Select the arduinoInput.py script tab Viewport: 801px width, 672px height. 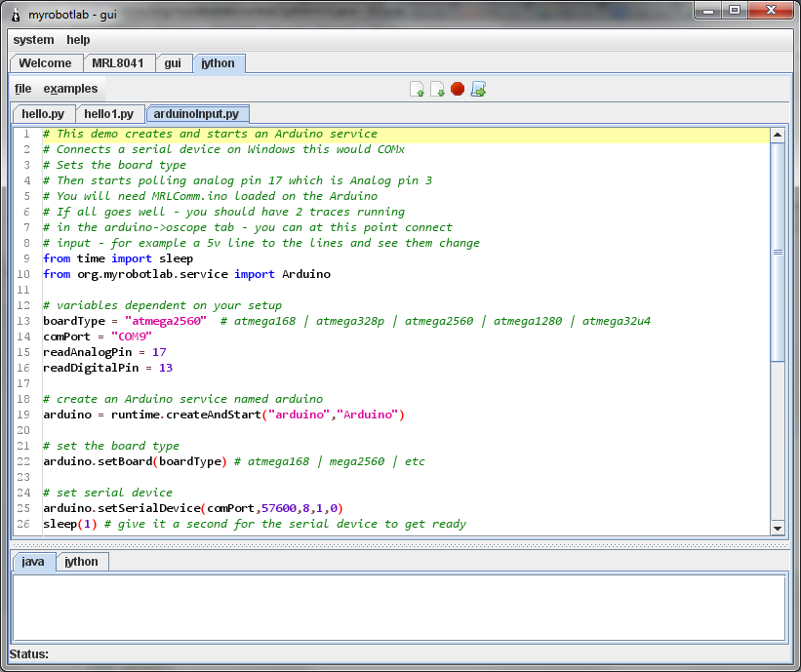pos(196,114)
